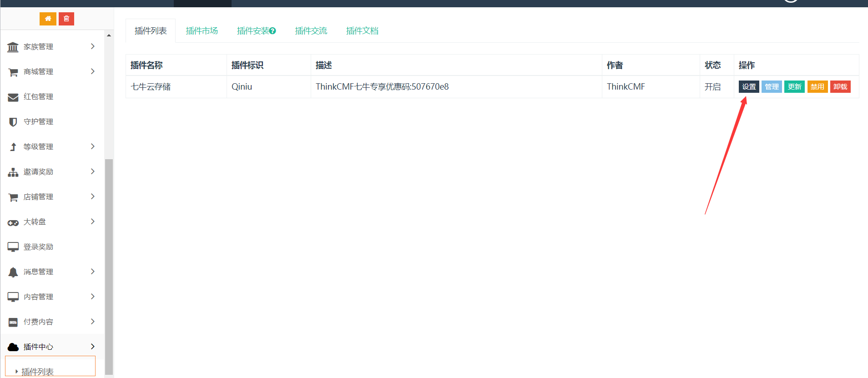Image resolution: width=868 pixels, height=378 pixels.
Task: Click the 更新 button for Qiniu plugin
Action: [794, 87]
